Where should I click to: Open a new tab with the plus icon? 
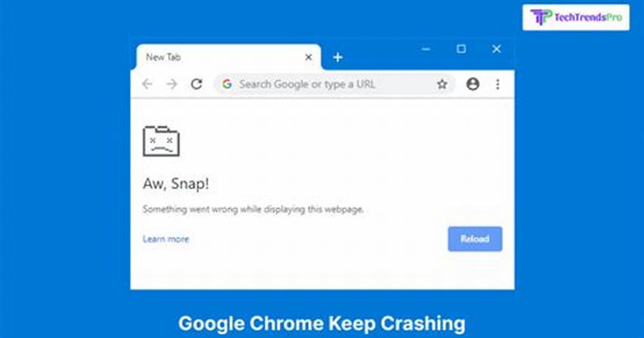(x=338, y=57)
